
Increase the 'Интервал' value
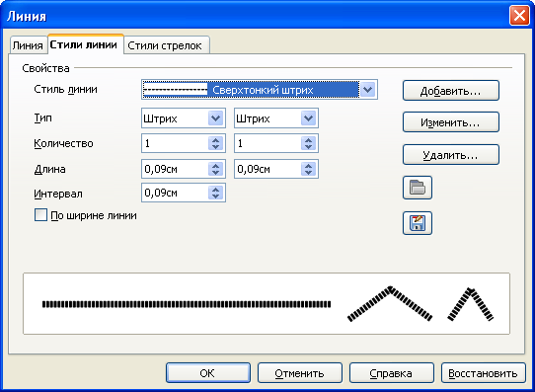[215, 189]
